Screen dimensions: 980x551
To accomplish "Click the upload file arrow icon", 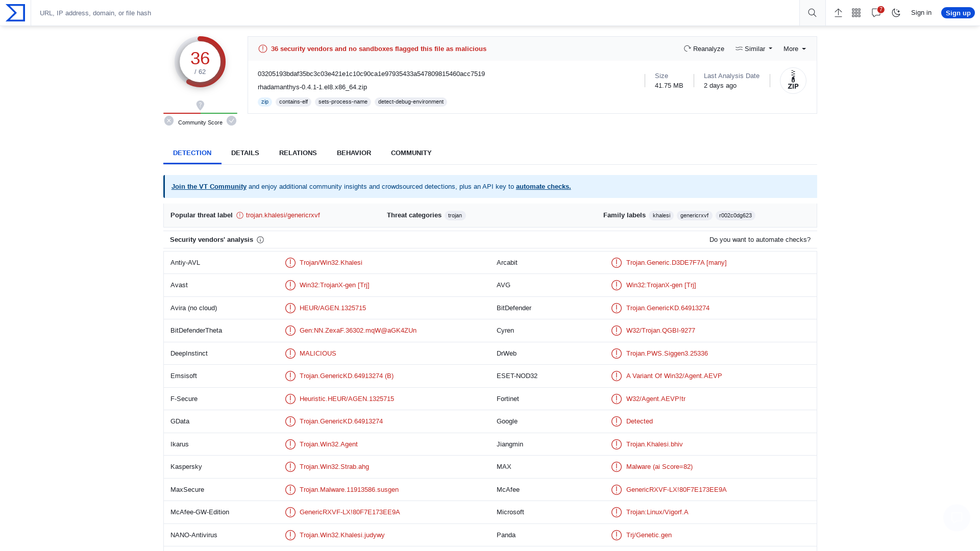I will [838, 13].
